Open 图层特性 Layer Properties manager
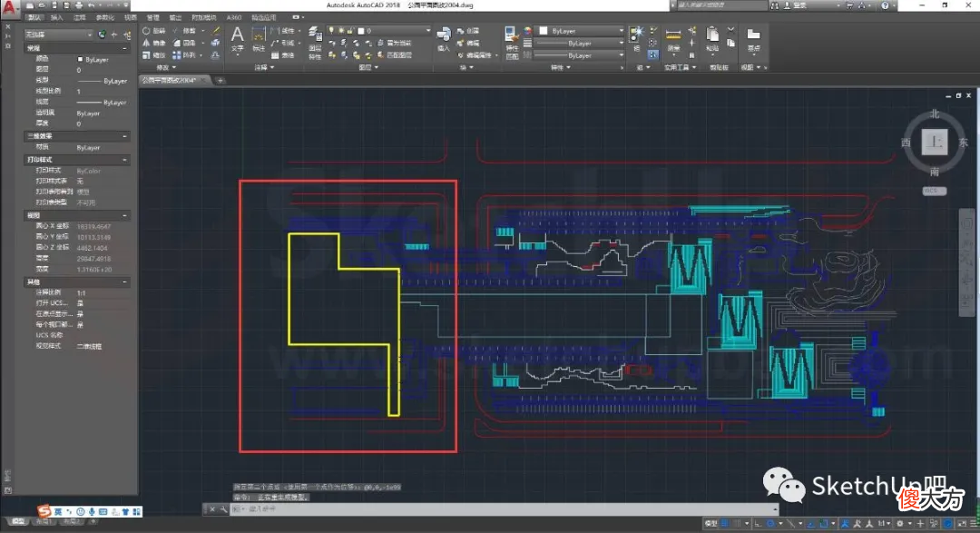Screen dimensions: 980x533 click(x=315, y=43)
